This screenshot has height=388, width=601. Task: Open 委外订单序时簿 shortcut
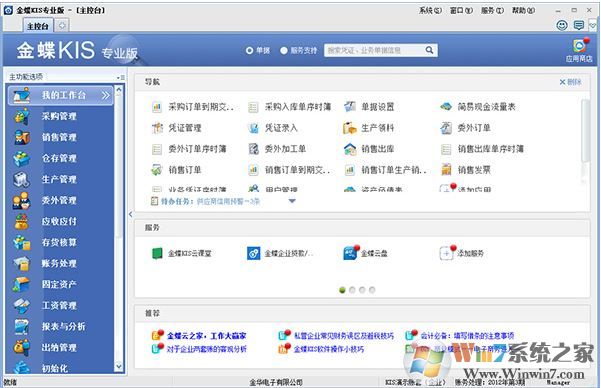(189, 149)
